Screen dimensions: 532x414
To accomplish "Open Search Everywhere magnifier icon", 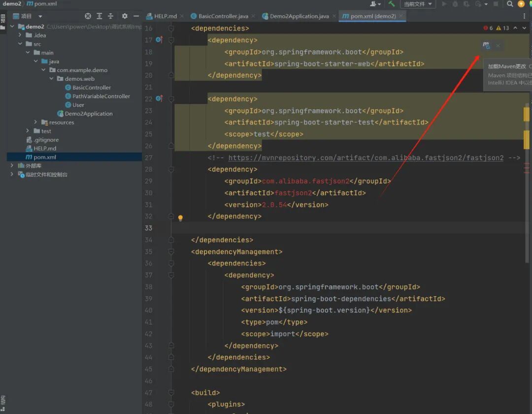I will [x=510, y=4].
